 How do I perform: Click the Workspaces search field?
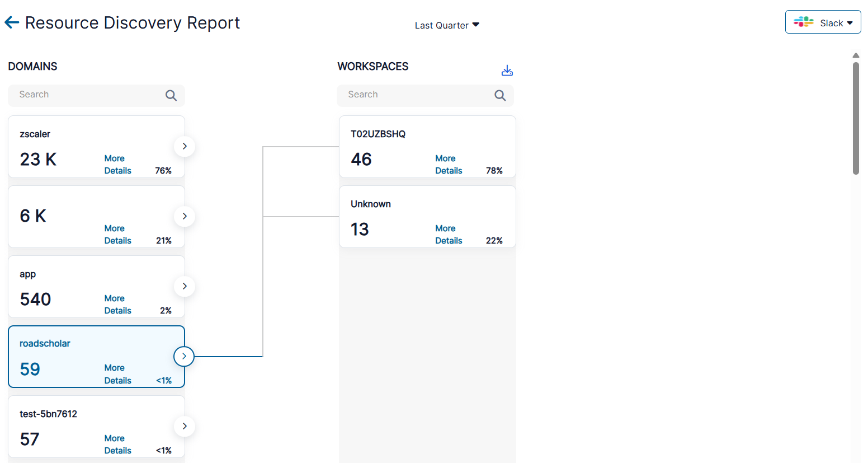pyautogui.click(x=425, y=95)
